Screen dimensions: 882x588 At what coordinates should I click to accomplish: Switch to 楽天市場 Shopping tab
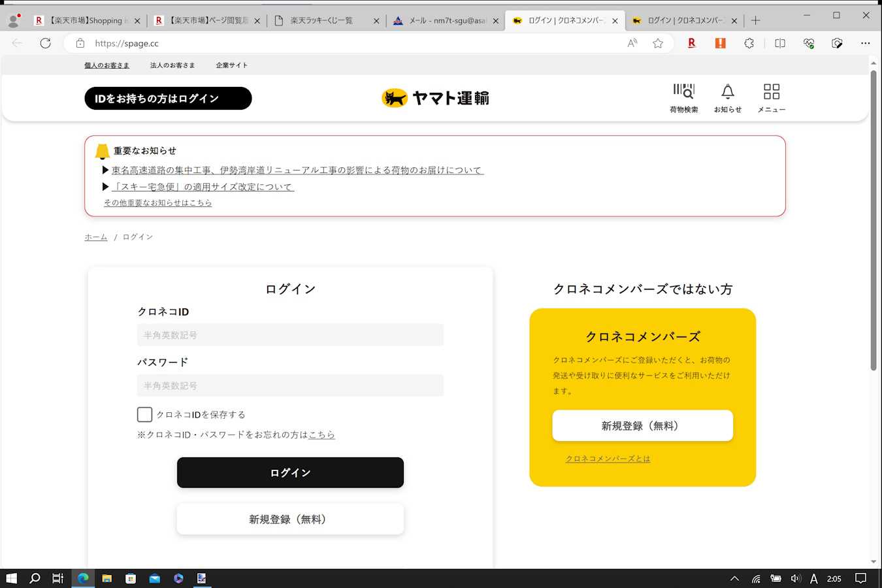click(x=89, y=20)
